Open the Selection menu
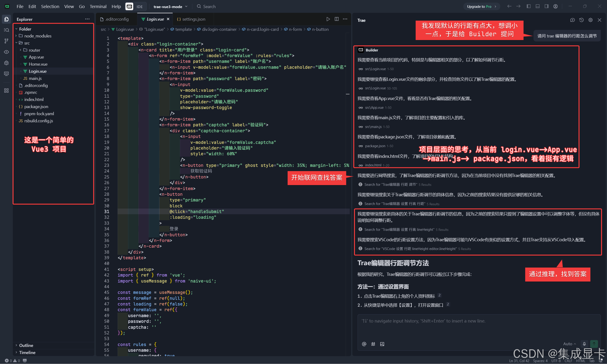Viewport: 607px width, 364px height. (x=50, y=6)
